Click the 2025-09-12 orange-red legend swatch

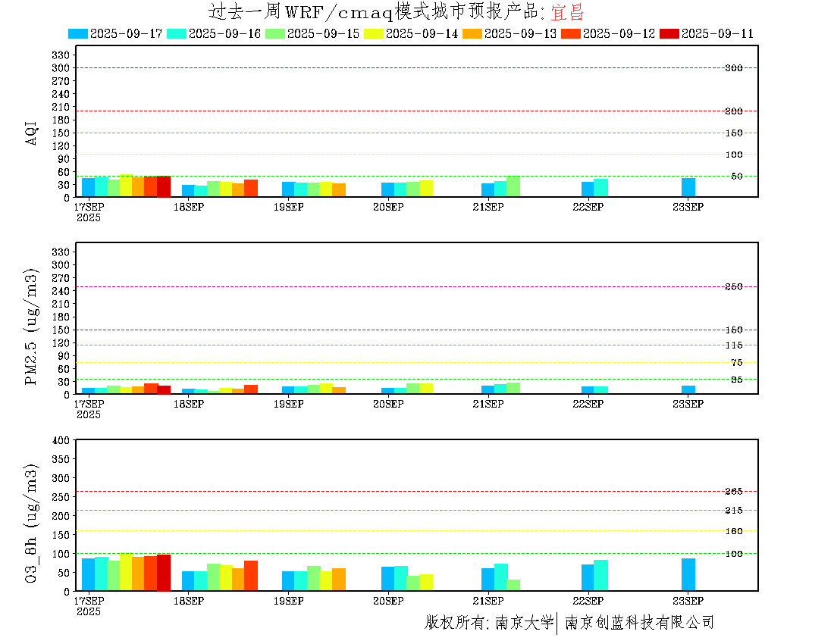pyautogui.click(x=571, y=33)
